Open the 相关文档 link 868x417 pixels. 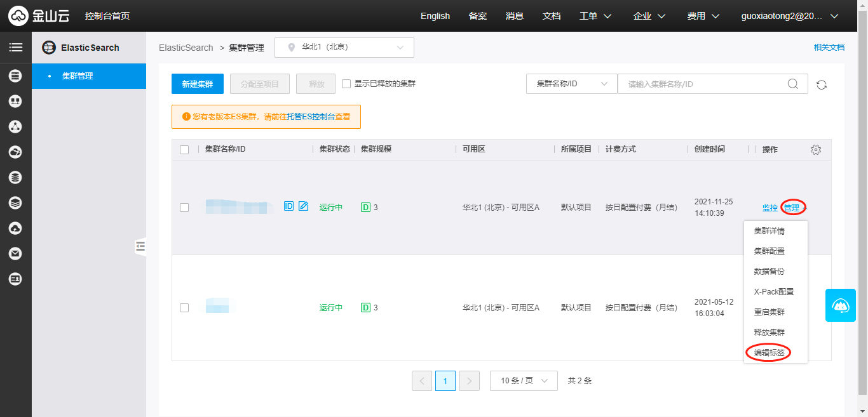pos(829,48)
